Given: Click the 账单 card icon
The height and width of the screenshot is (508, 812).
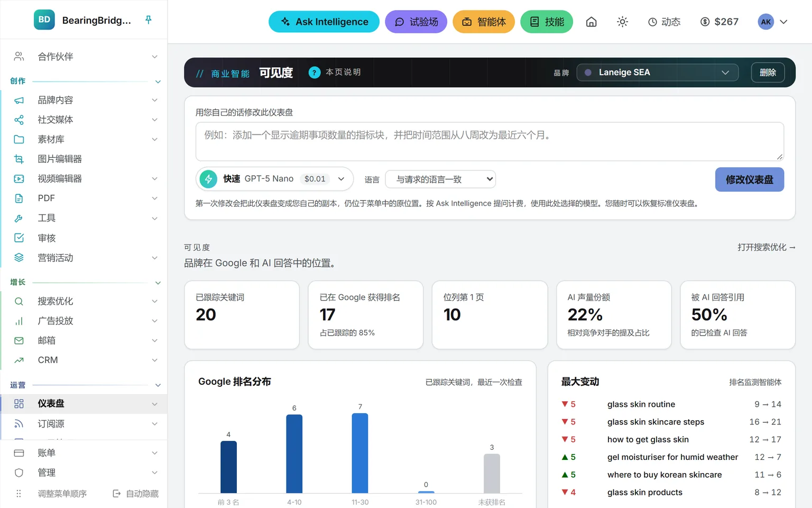Looking at the screenshot, I should 19,453.
